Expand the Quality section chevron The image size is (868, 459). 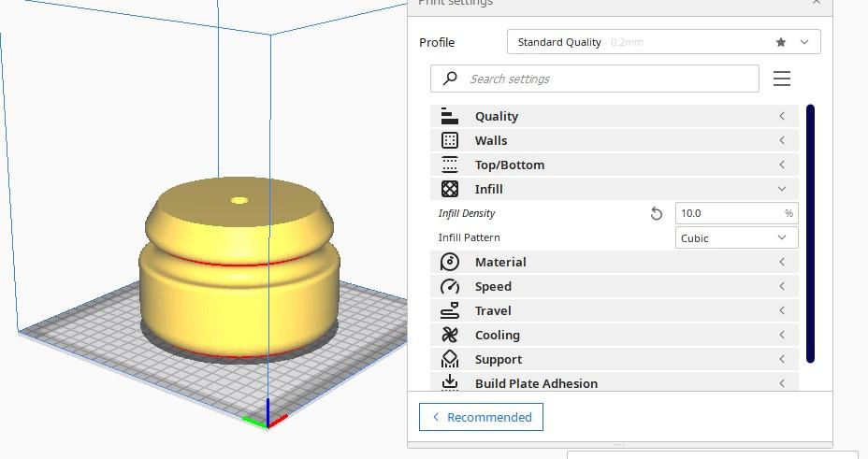coord(782,116)
